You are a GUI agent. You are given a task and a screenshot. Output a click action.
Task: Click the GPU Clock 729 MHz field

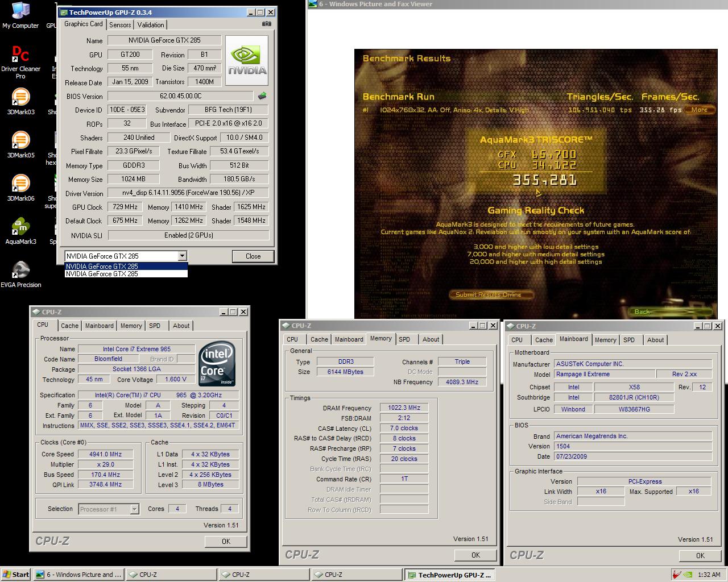124,207
